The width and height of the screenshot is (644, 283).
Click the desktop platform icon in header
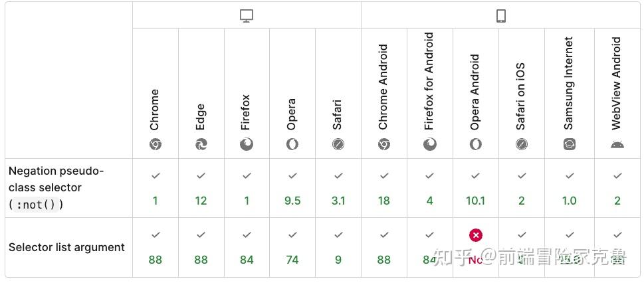point(247,16)
